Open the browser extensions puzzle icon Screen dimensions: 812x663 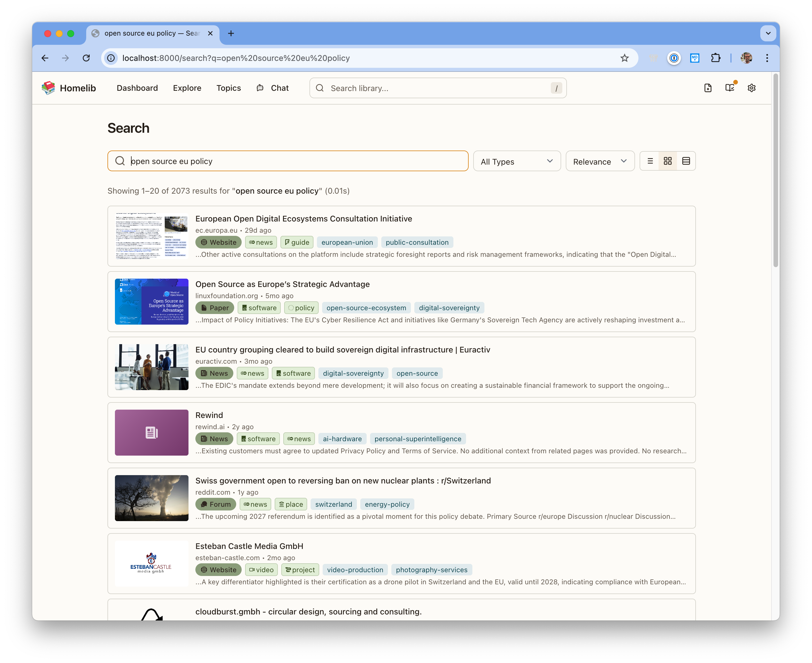[x=715, y=58]
